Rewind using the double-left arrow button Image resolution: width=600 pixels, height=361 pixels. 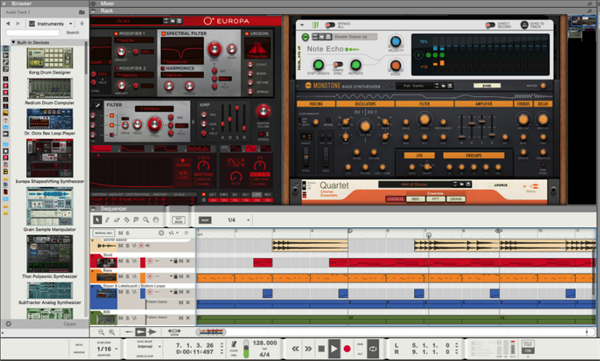point(295,349)
